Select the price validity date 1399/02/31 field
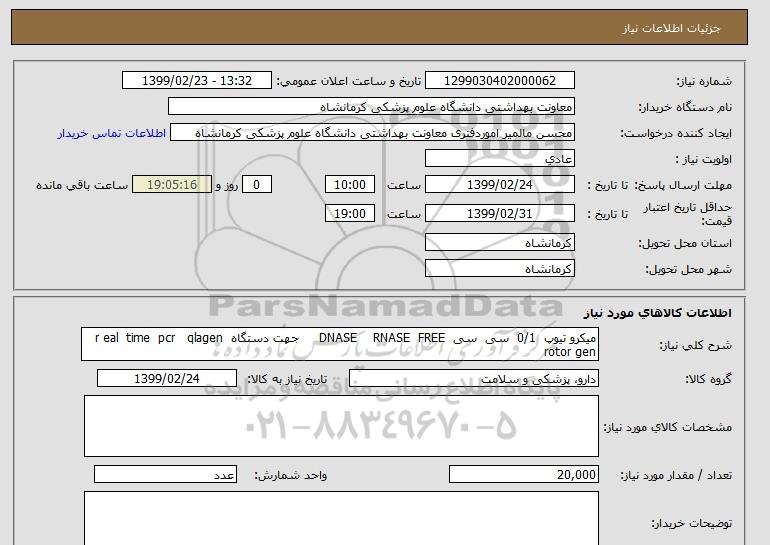 coord(499,213)
